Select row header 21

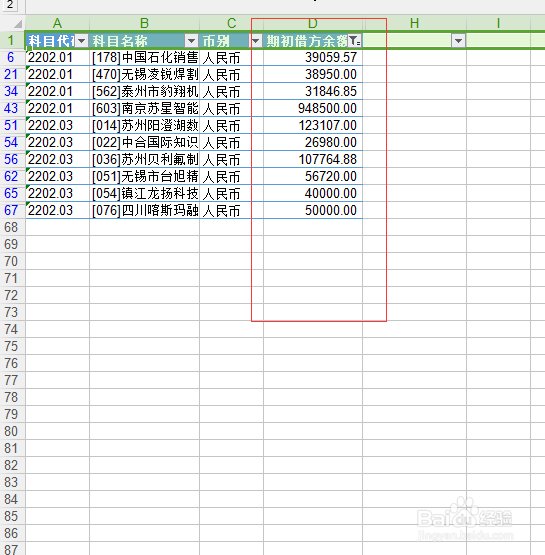click(13, 74)
